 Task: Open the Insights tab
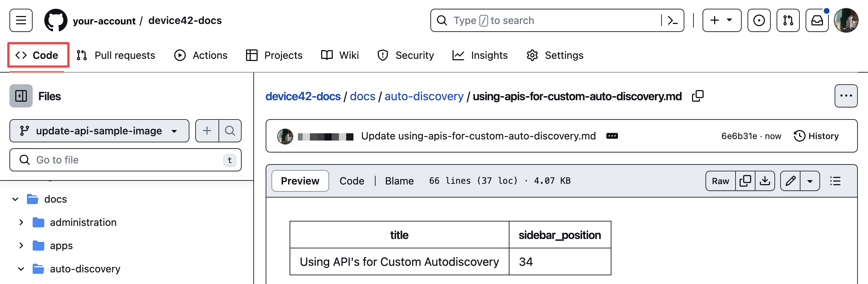[480, 55]
